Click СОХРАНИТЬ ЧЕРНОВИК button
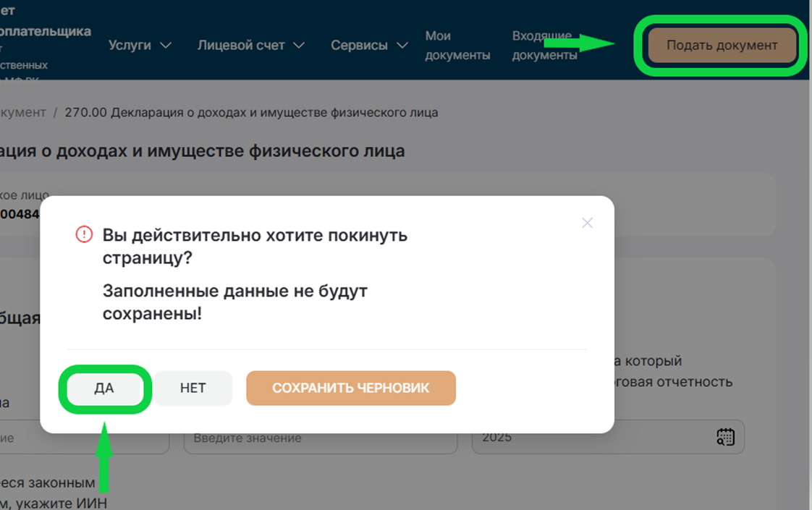 [350, 388]
